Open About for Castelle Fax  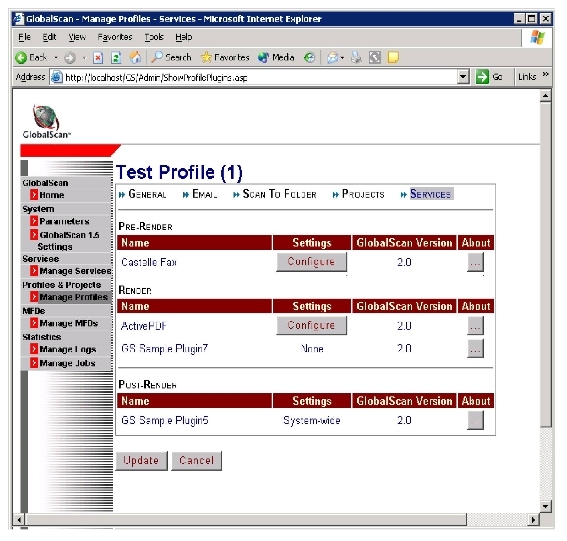coord(475,262)
